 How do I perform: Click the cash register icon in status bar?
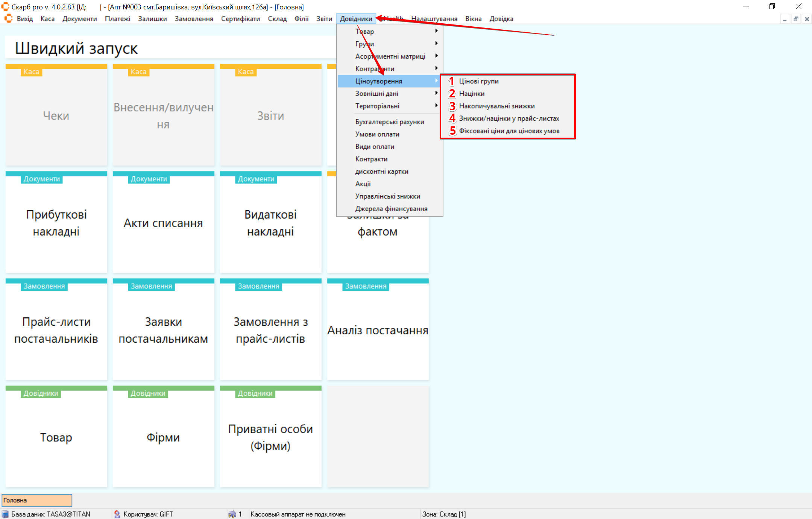(232, 514)
